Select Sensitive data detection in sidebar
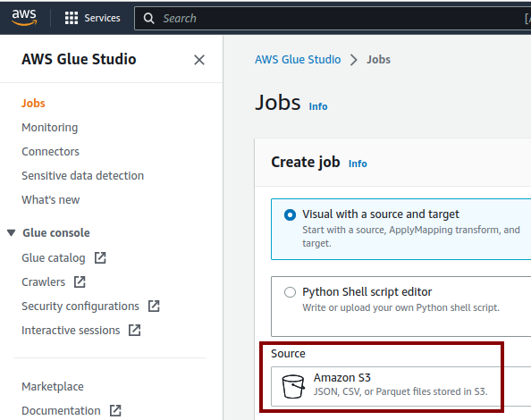 click(x=82, y=176)
